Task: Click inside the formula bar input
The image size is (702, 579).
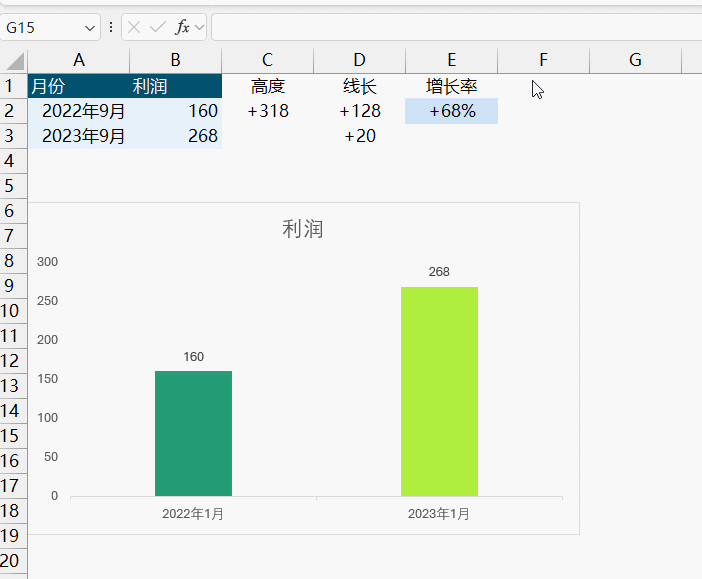Action: click(x=450, y=27)
